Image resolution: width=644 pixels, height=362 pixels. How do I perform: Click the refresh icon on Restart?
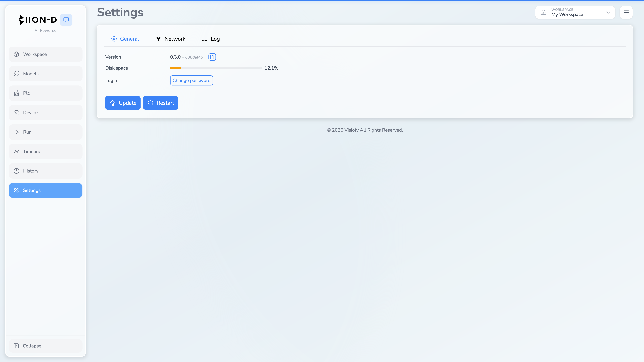pos(150,103)
